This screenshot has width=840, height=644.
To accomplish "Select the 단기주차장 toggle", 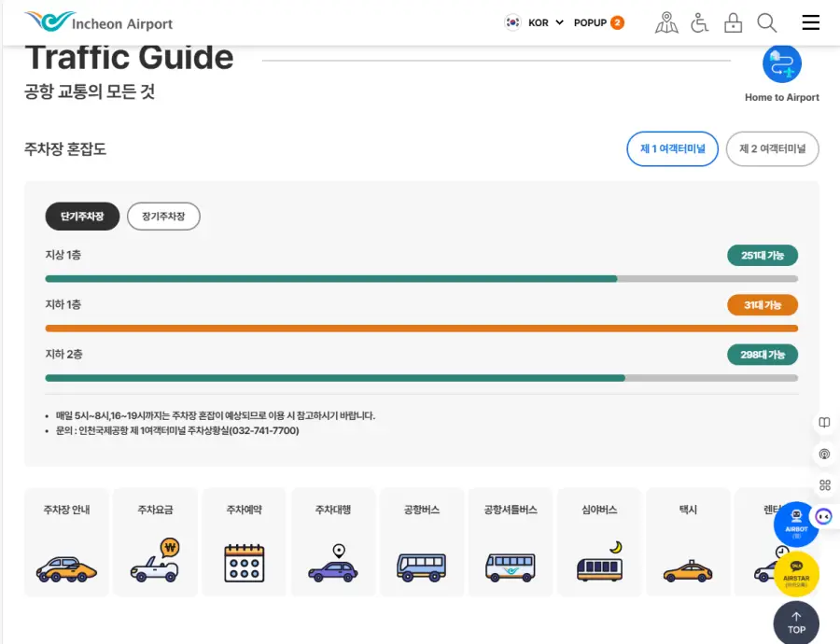I will pyautogui.click(x=82, y=216).
